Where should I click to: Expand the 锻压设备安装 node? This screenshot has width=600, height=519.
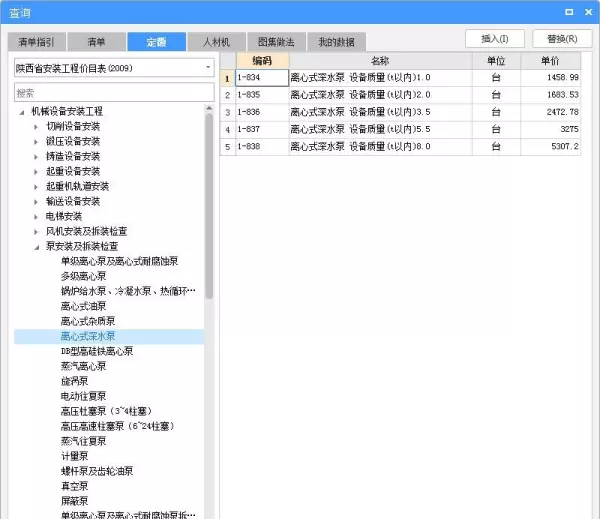tap(36, 142)
